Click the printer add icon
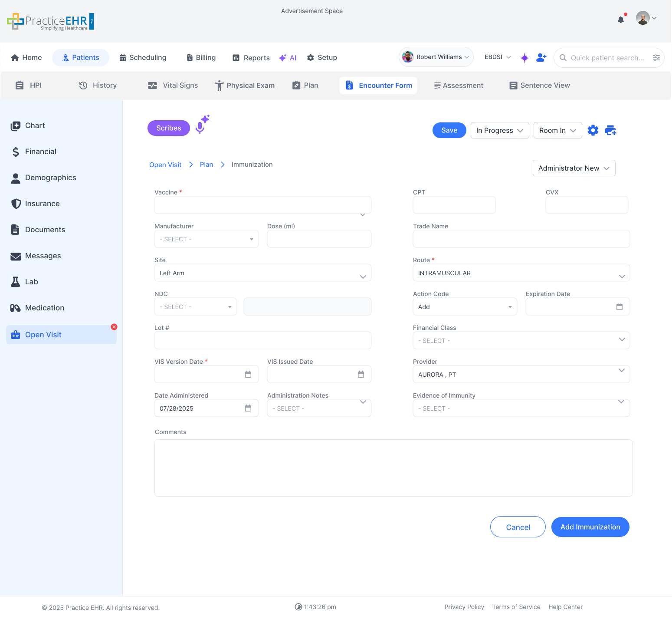The height and width of the screenshot is (619, 672). [610, 130]
